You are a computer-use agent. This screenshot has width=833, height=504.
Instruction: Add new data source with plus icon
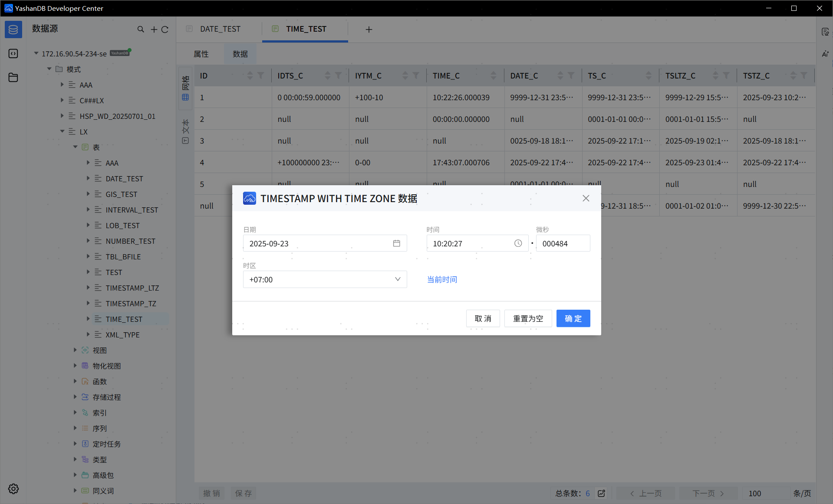154,29
